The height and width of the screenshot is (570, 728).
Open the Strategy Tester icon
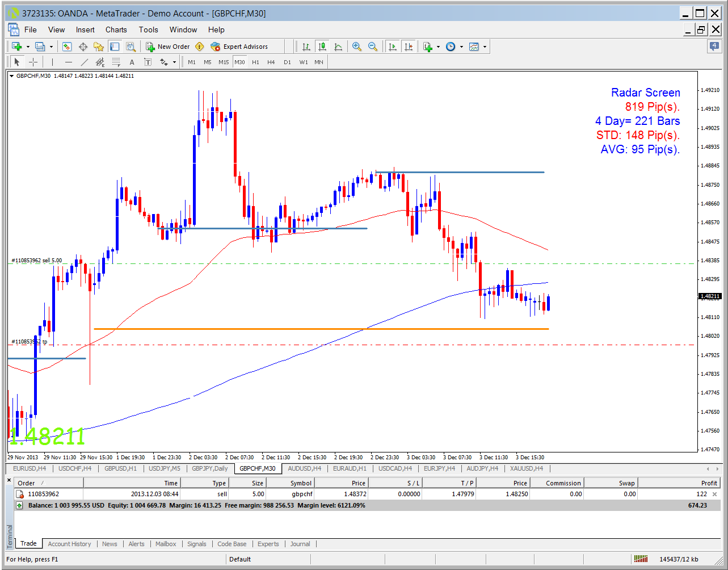tap(131, 47)
